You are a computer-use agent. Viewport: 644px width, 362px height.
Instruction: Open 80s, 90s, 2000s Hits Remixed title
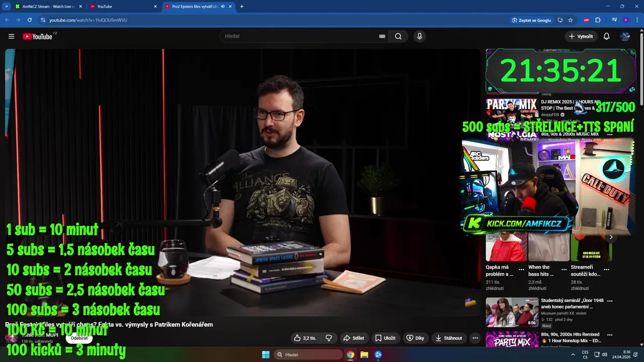[x=571, y=337]
